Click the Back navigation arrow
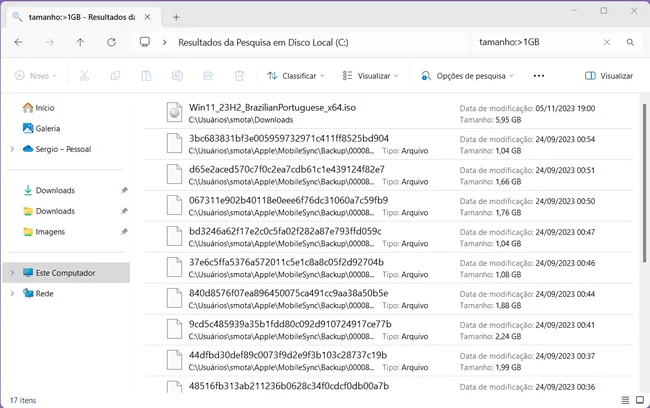Image resolution: width=650 pixels, height=408 pixels. point(19,43)
